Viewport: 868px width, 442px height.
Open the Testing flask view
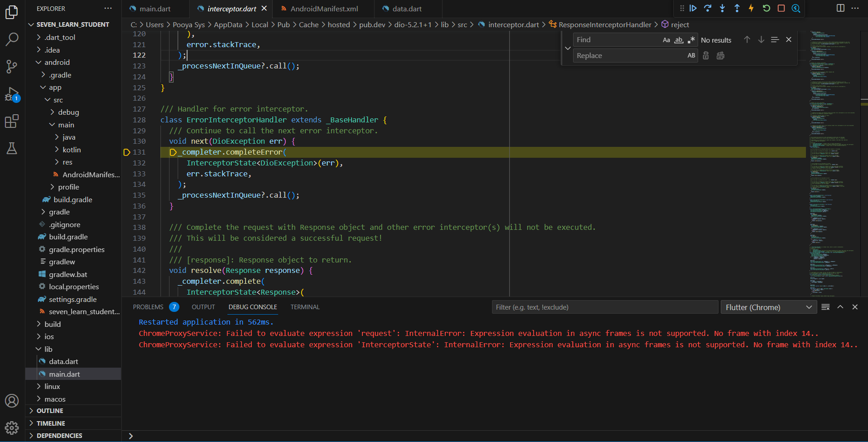pyautogui.click(x=12, y=148)
